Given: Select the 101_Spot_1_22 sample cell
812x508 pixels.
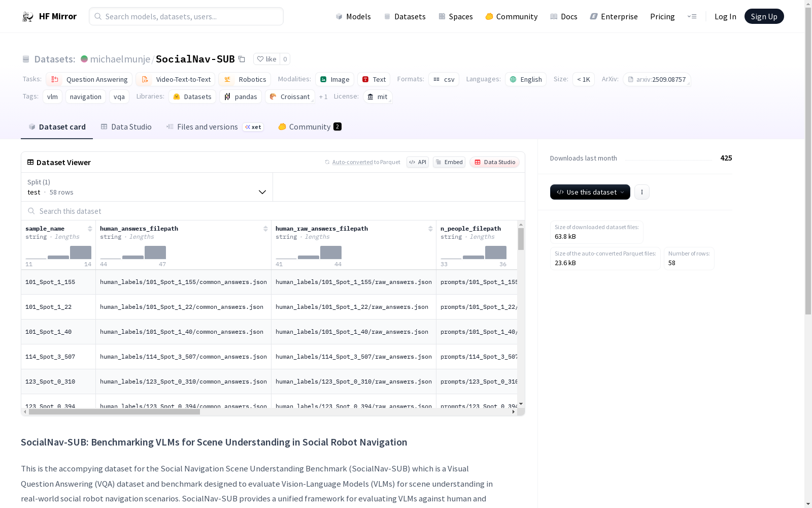Looking at the screenshot, I should pos(58,307).
